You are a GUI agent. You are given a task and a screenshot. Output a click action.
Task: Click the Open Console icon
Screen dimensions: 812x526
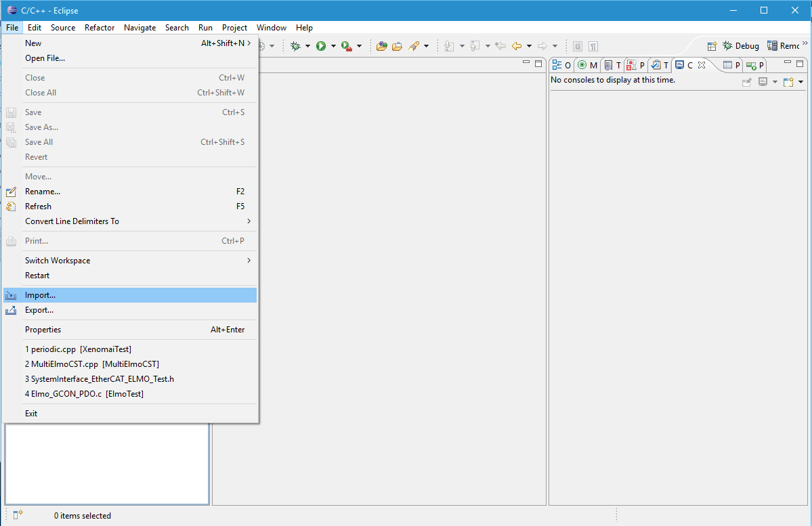pos(788,82)
